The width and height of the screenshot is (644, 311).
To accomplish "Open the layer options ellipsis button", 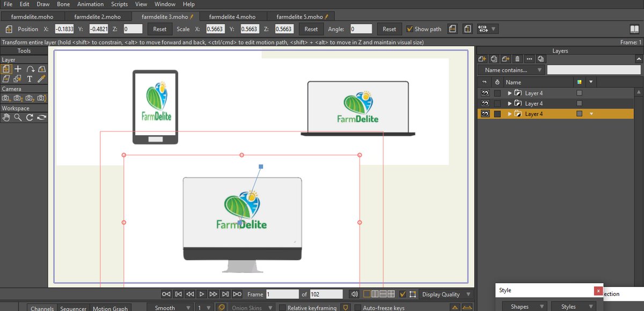I will pos(529,59).
